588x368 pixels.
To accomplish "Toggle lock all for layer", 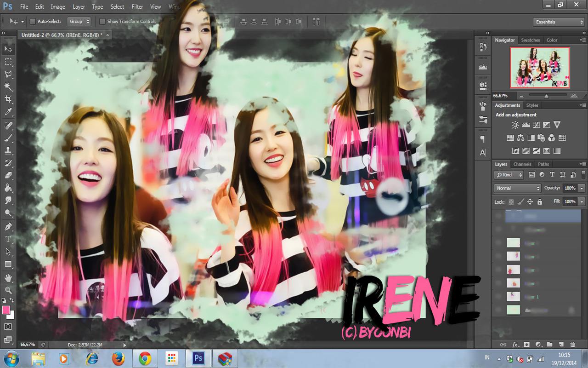I will (539, 201).
